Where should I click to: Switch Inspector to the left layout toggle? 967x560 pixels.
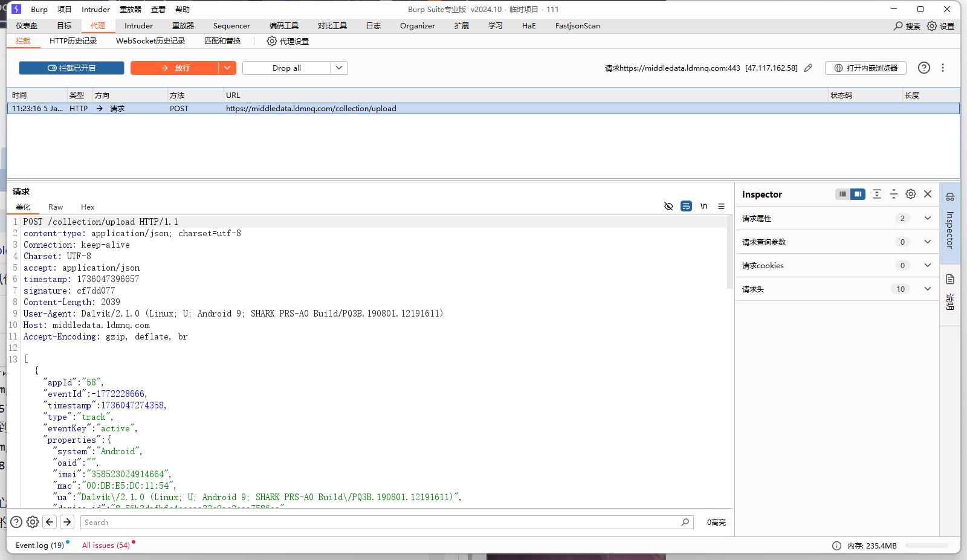click(x=842, y=194)
